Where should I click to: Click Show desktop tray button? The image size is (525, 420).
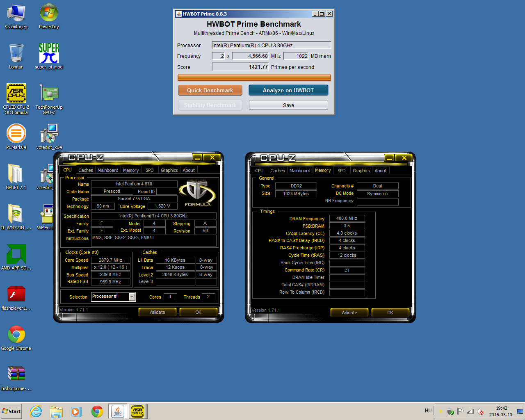(x=520, y=411)
